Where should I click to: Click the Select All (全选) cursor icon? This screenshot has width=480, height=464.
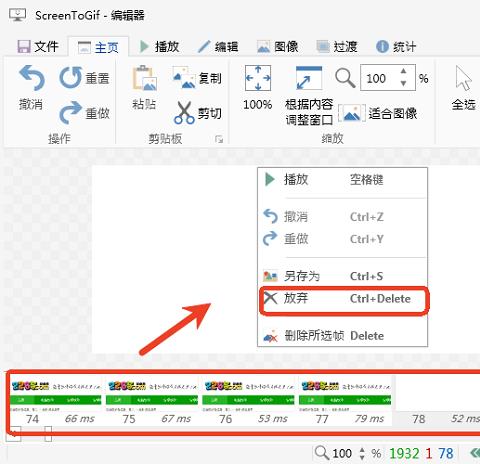pyautogui.click(x=464, y=78)
